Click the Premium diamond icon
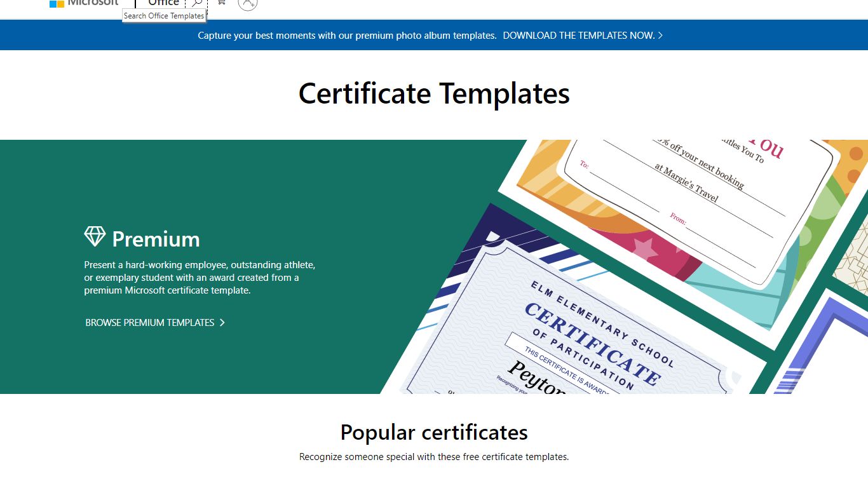This screenshot has height=488, width=868. tap(95, 236)
